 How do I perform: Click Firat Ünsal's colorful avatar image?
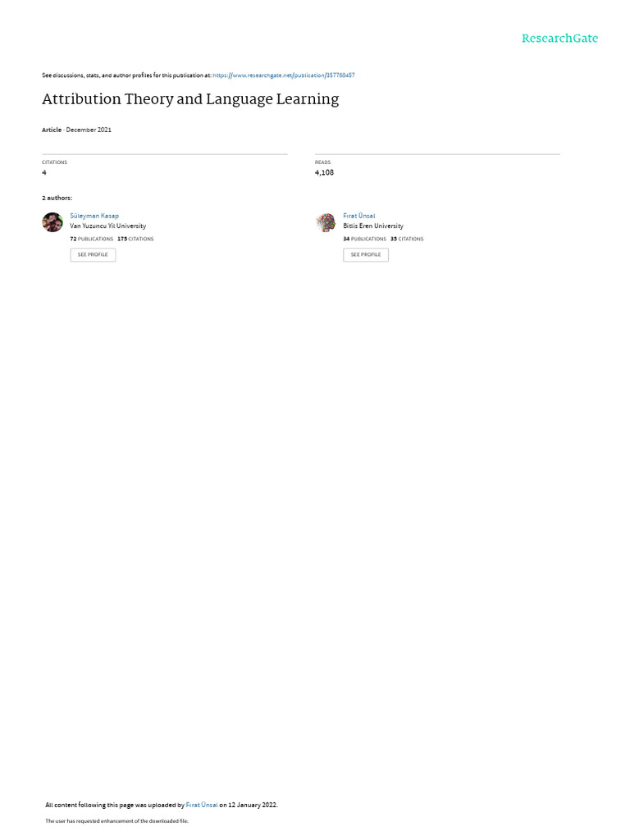pos(326,221)
